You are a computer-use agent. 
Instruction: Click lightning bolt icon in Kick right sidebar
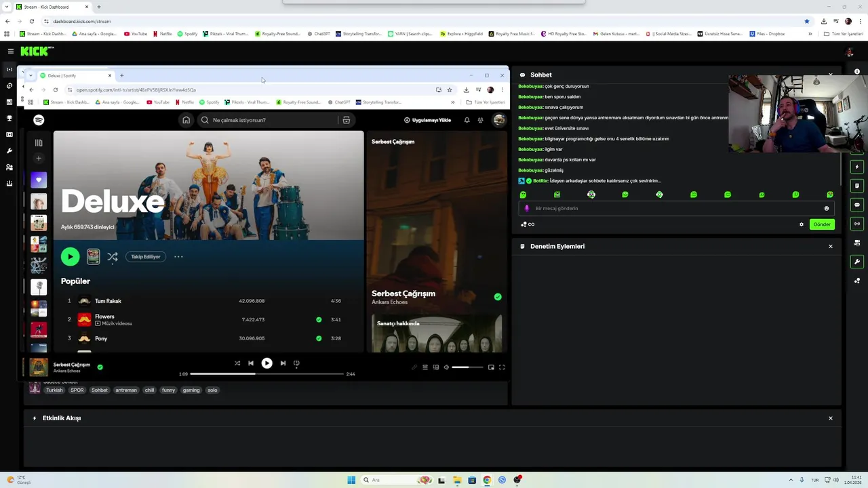click(x=857, y=167)
